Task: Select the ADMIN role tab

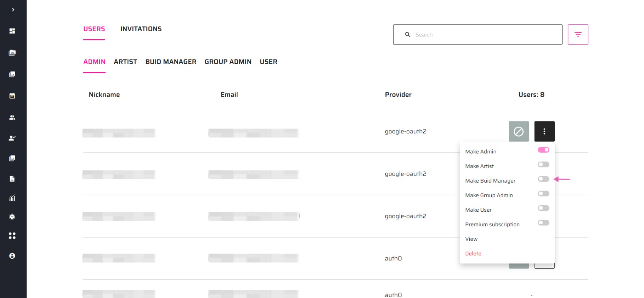Action: [x=94, y=62]
